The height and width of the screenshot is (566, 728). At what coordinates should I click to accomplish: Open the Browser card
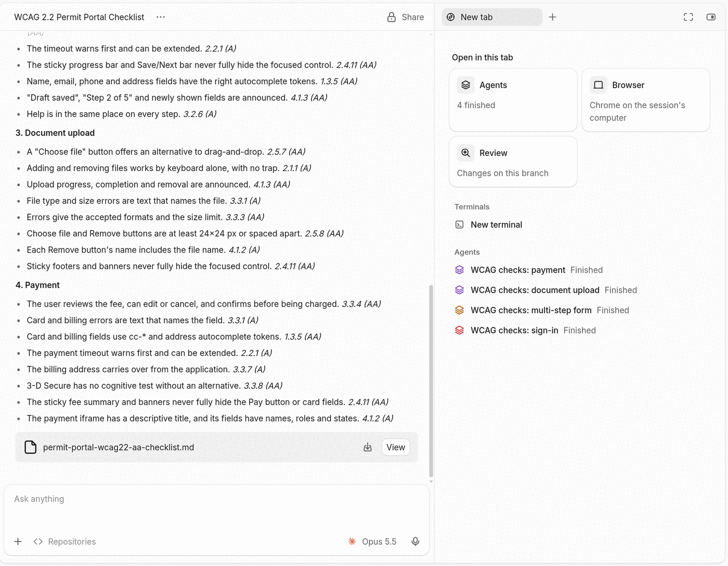coord(646,100)
